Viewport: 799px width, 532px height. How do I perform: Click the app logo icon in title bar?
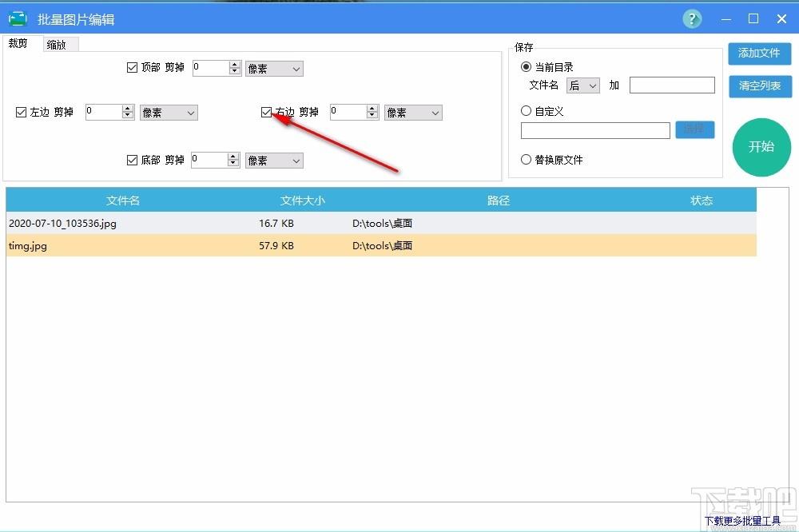pos(18,19)
